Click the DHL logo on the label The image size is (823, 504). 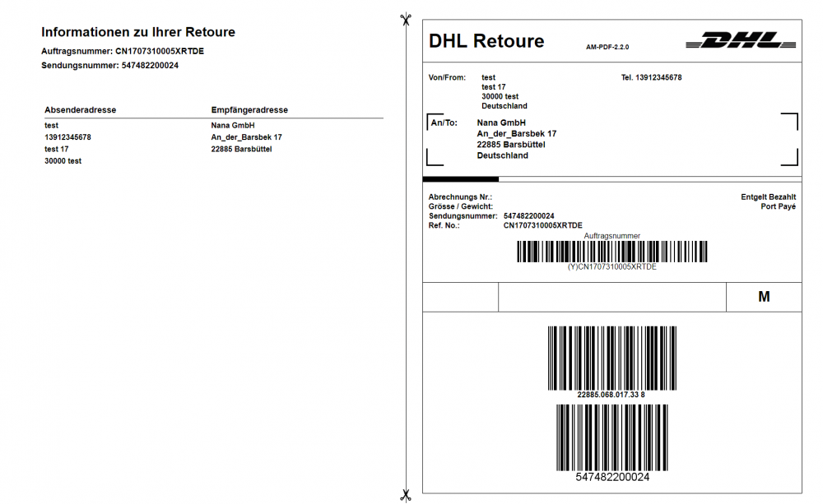coord(741,40)
